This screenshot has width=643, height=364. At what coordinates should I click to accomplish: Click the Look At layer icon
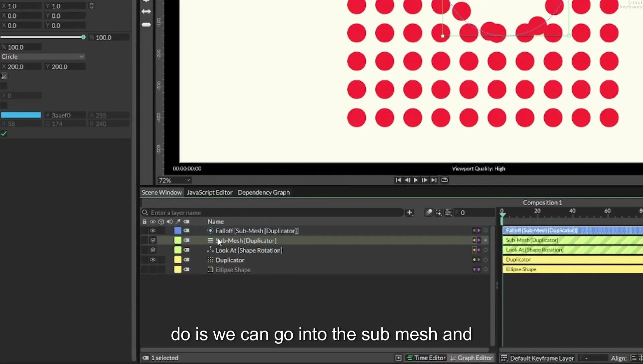click(210, 250)
